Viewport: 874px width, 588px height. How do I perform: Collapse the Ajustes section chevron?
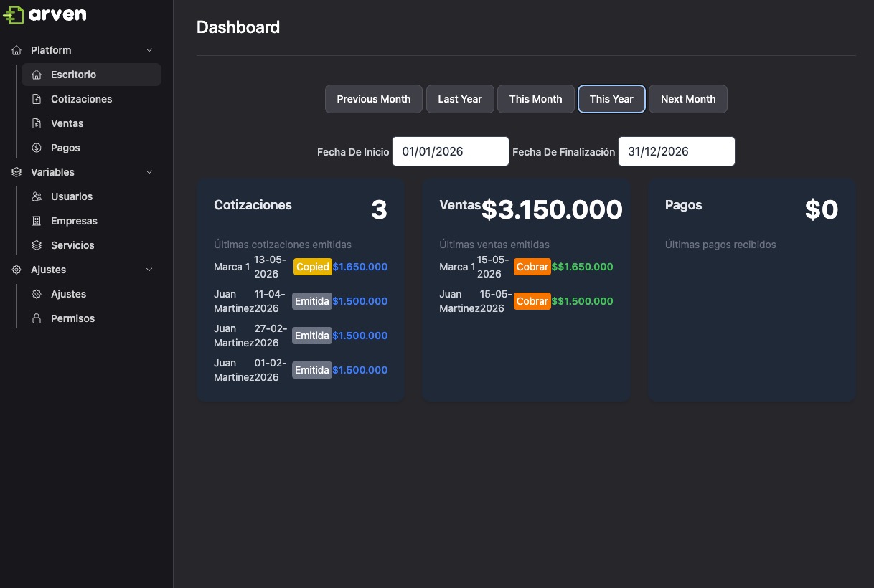[x=149, y=270]
